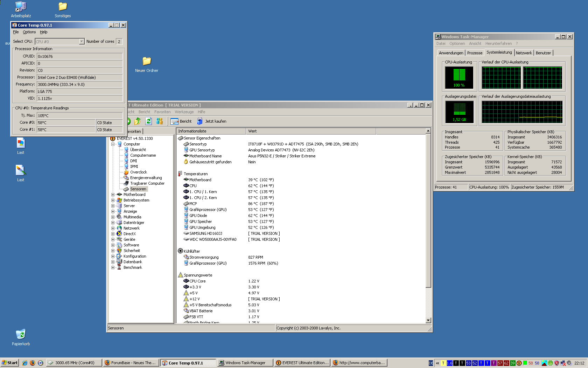Open the Hilfe menu in EVEREST
The height and width of the screenshot is (368, 588).
pyautogui.click(x=201, y=112)
